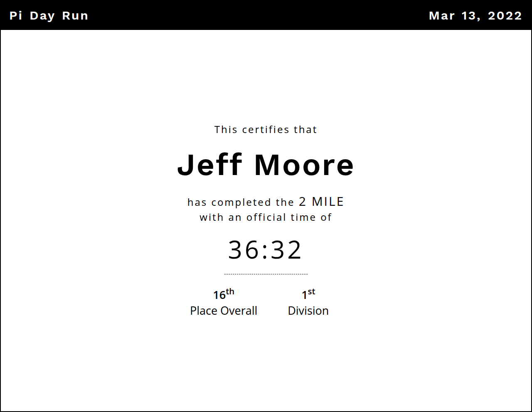Click the black header bar center
Screen dimensions: 532x412
click(266, 15)
